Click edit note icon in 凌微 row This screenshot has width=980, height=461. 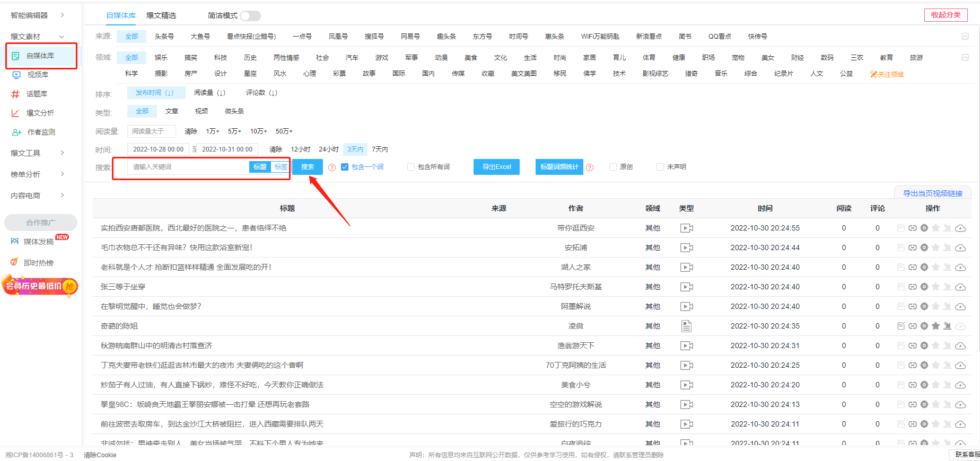pos(901,326)
